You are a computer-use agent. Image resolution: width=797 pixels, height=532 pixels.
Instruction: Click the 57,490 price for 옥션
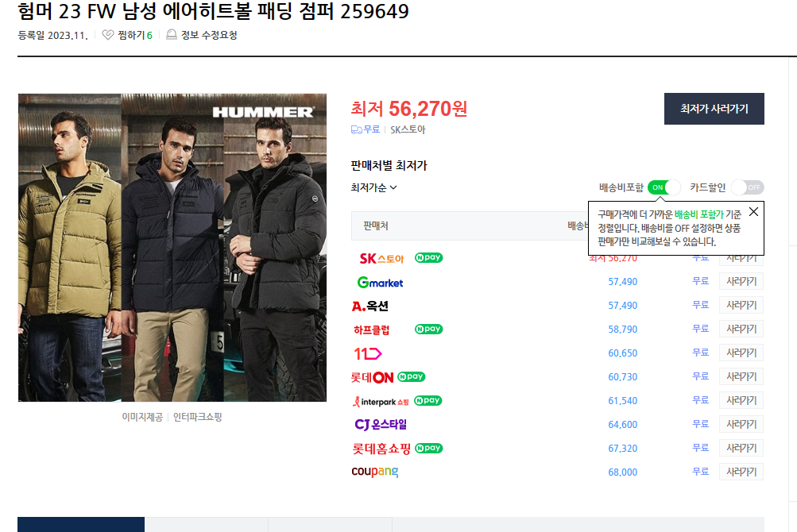[x=622, y=306]
